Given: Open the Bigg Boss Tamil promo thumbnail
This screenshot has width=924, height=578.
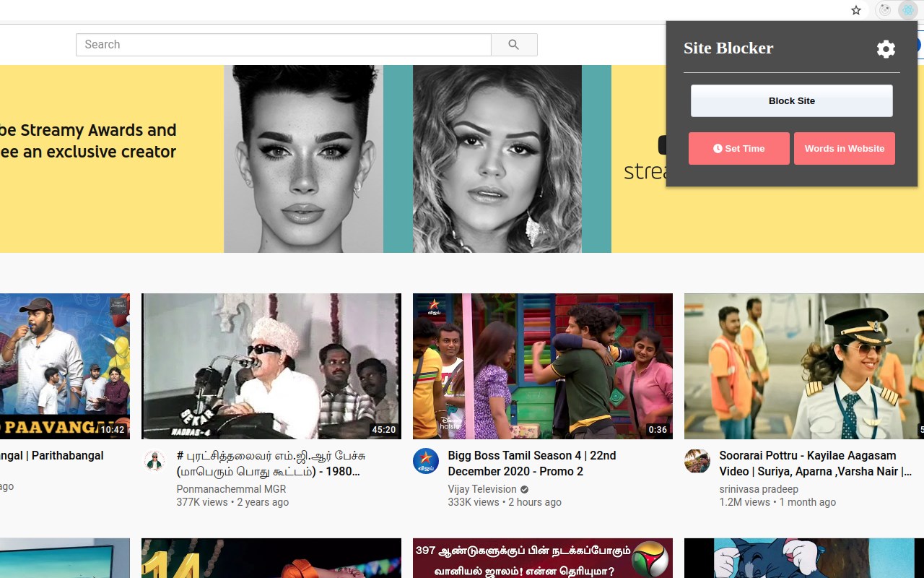Looking at the screenshot, I should tap(543, 366).
